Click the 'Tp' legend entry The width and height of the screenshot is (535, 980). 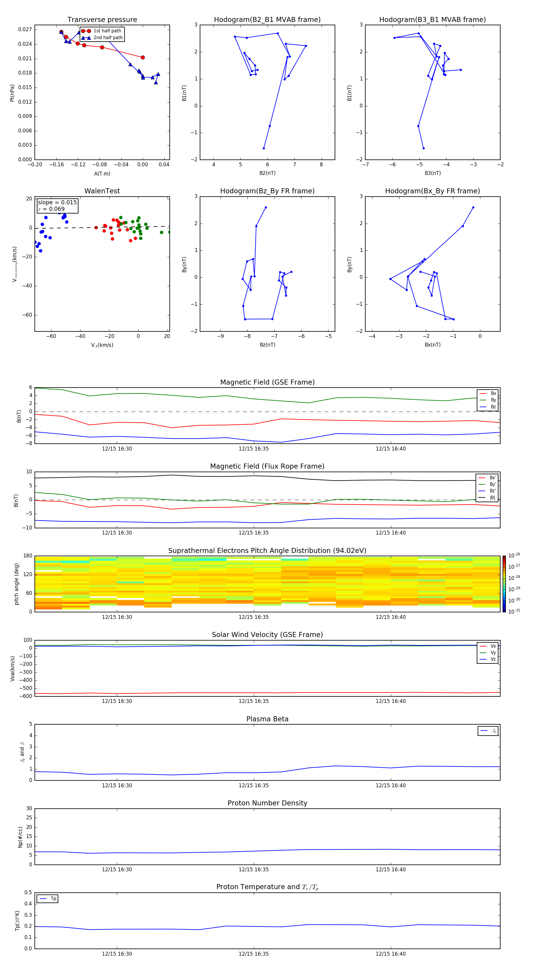[48, 899]
